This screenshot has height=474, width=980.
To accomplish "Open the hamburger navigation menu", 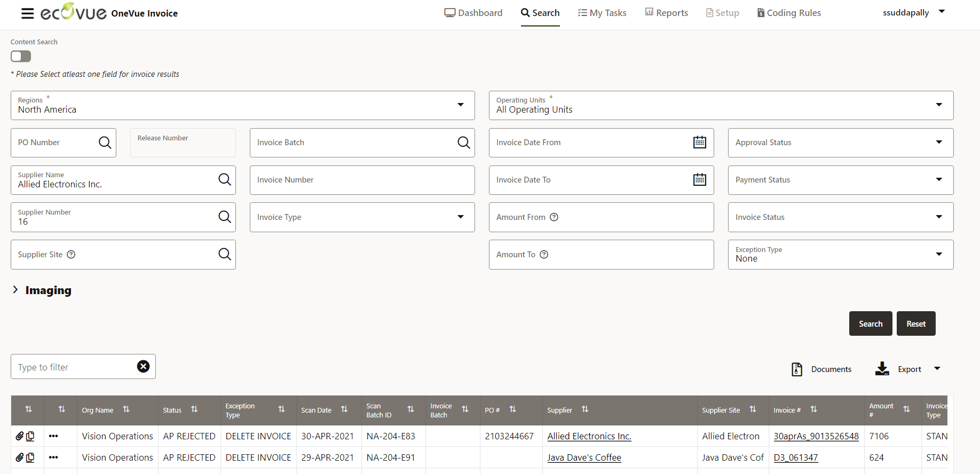I will [27, 13].
